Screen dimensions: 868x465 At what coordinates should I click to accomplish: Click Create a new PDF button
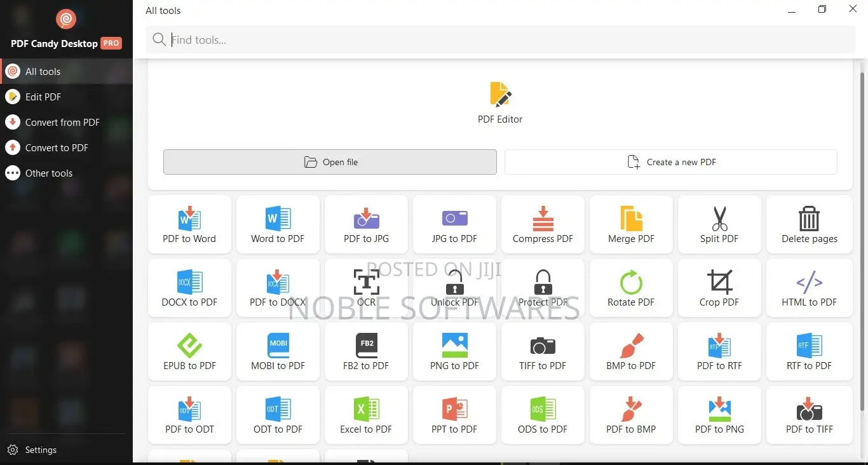click(x=670, y=162)
